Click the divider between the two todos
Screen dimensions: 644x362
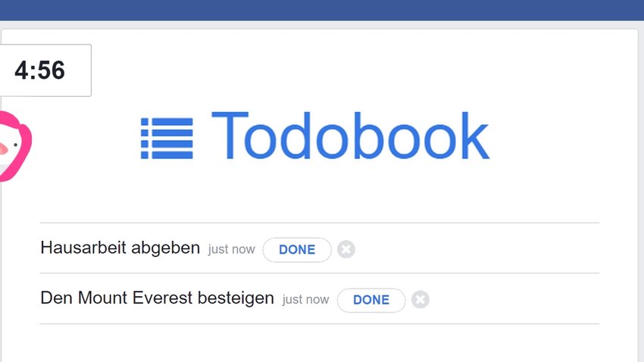click(x=320, y=273)
